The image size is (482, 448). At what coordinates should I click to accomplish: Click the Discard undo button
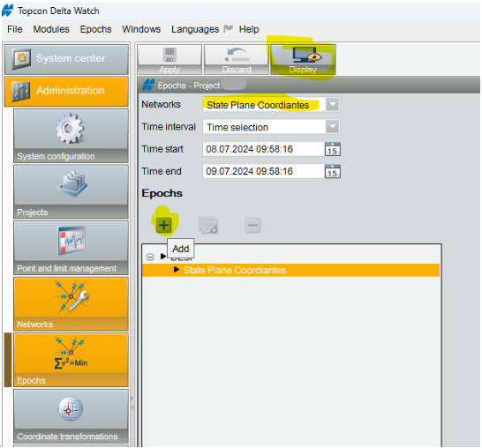tap(237, 59)
